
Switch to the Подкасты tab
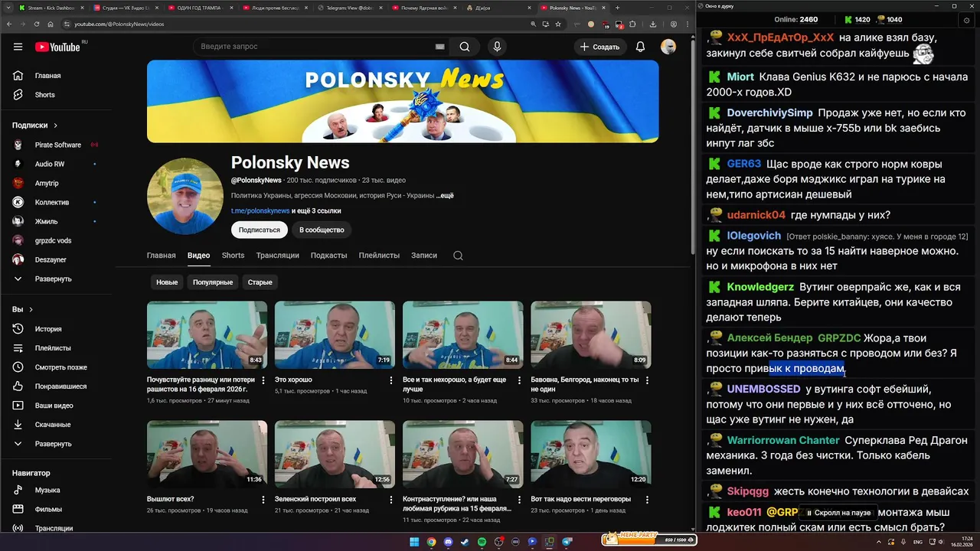click(x=328, y=256)
